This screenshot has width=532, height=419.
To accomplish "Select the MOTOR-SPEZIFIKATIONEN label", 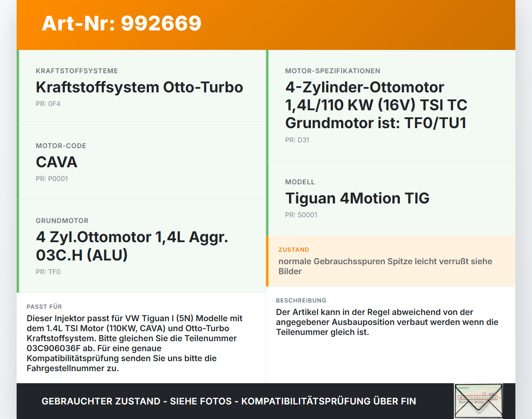I will (x=332, y=71).
